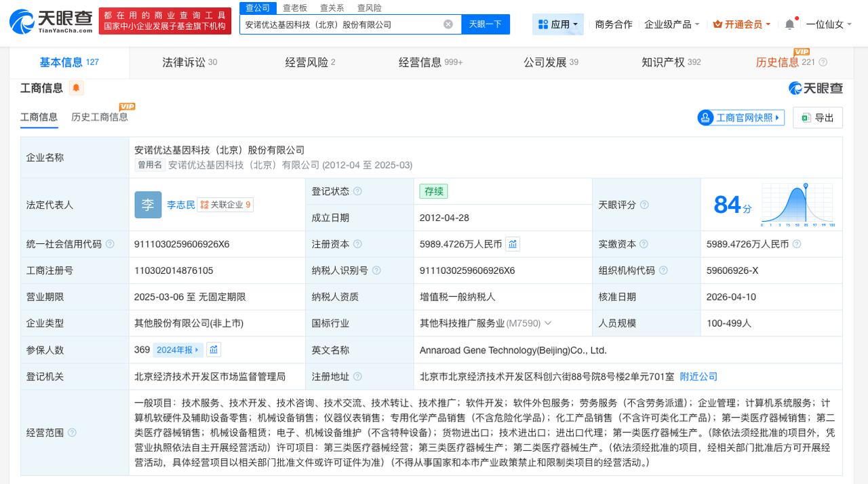Select the 工商信息 sub-tab
Viewport: 868px width, 484px height.
click(39, 117)
